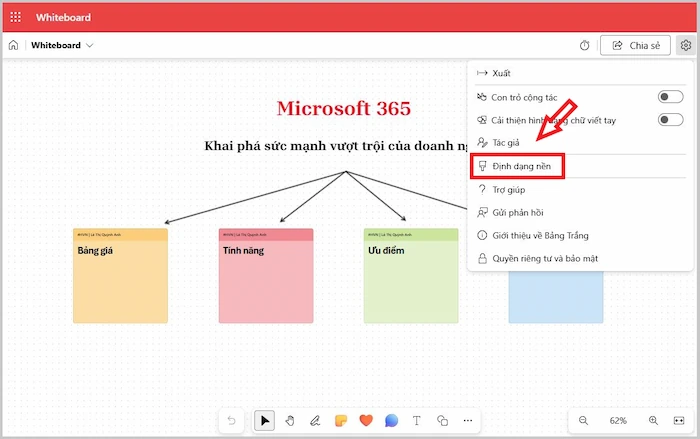
Task: Click the Whiteboard board name
Action: click(x=56, y=45)
